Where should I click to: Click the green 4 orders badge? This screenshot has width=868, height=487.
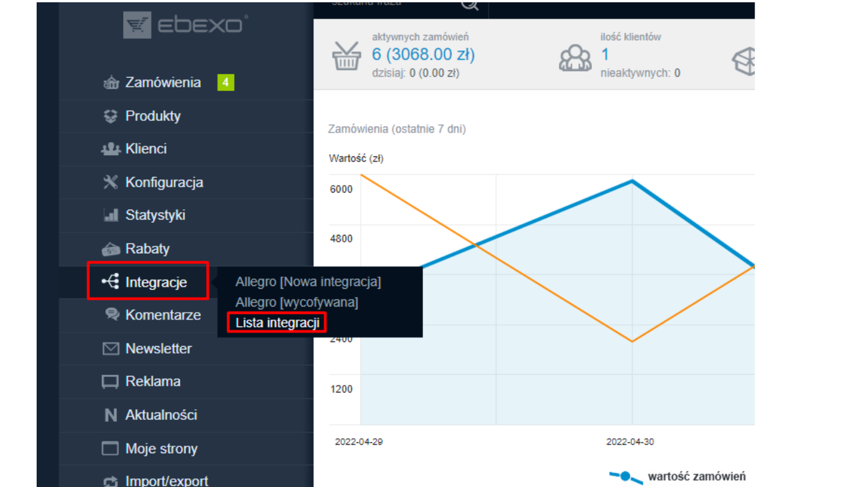(226, 83)
